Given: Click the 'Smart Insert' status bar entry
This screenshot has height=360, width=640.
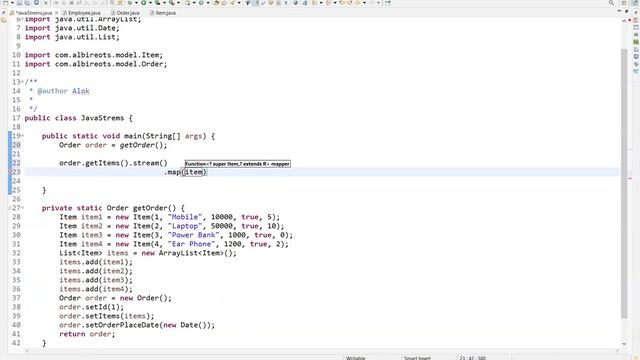Looking at the screenshot, I should pos(417,358).
